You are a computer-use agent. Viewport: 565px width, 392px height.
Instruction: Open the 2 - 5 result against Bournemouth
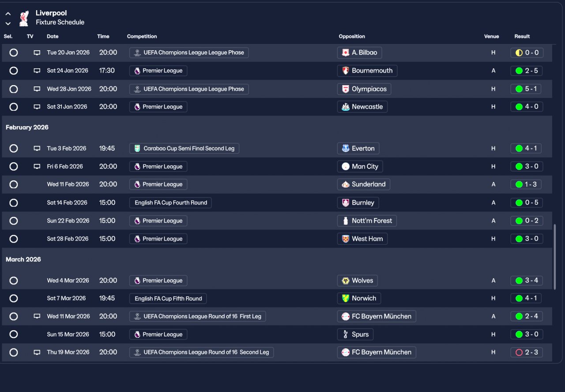pos(527,71)
